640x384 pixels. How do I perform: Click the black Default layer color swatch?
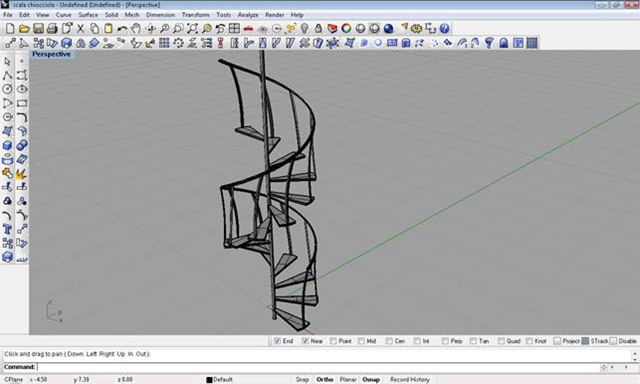tap(209, 380)
